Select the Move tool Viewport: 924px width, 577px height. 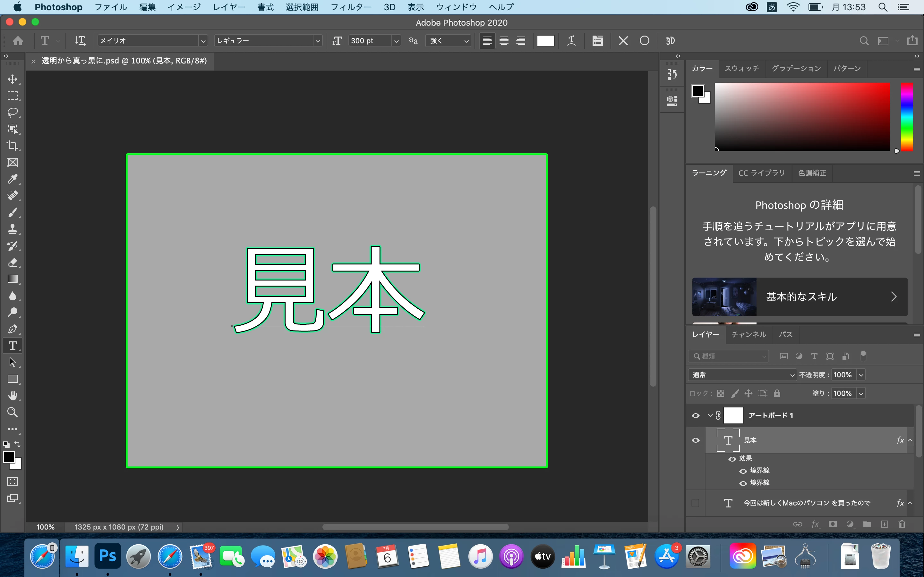[13, 79]
